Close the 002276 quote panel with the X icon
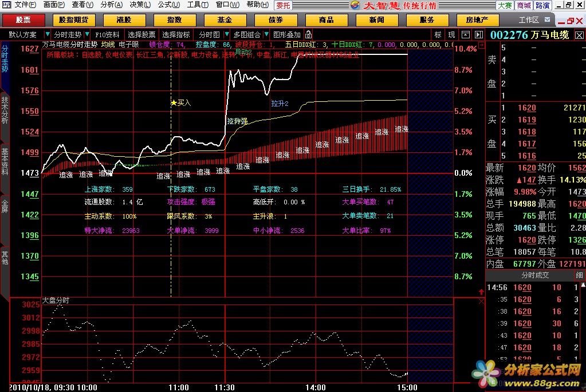 [x=579, y=35]
